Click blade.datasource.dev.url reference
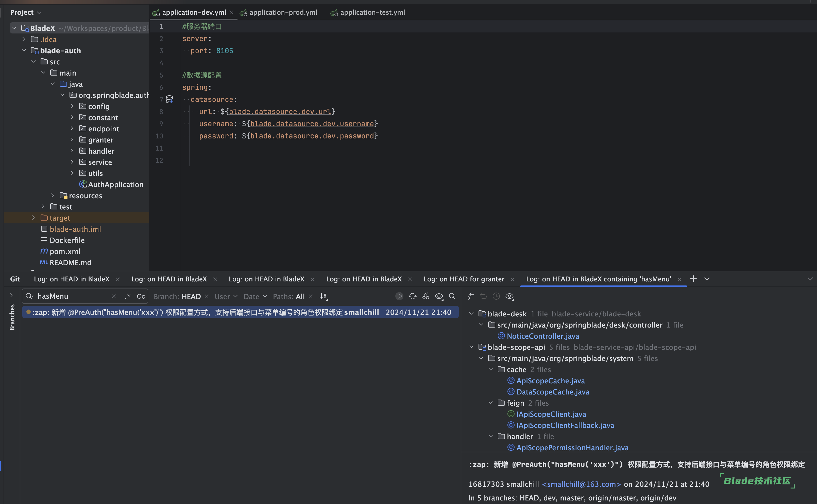This screenshot has height=504, width=817. click(280, 111)
